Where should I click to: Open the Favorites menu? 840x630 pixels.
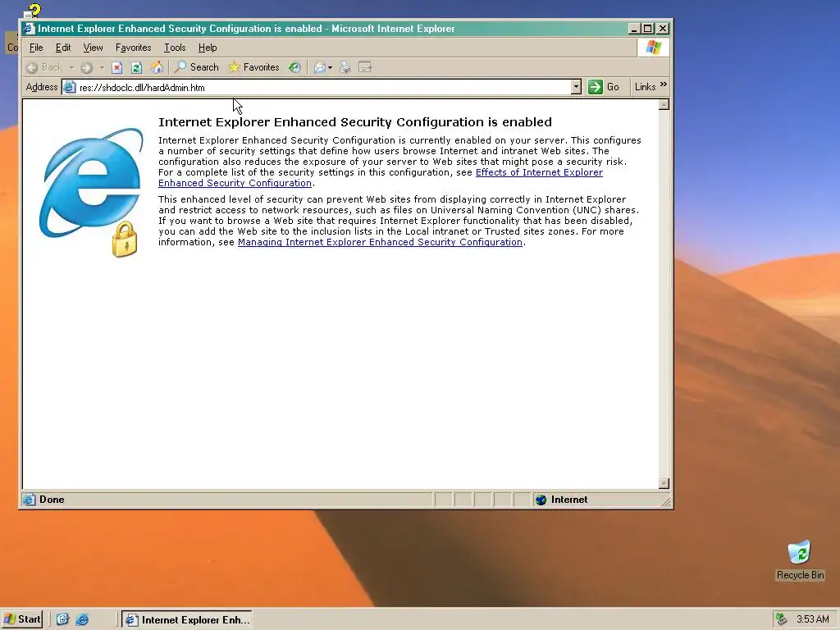click(134, 48)
